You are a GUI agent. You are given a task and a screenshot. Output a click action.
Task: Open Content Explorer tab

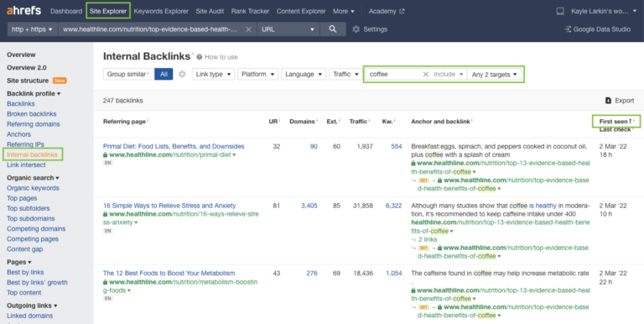[x=301, y=11]
